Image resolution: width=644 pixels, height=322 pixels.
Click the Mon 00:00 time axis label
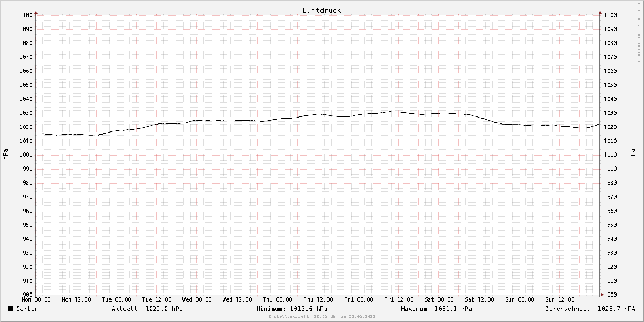36,299
